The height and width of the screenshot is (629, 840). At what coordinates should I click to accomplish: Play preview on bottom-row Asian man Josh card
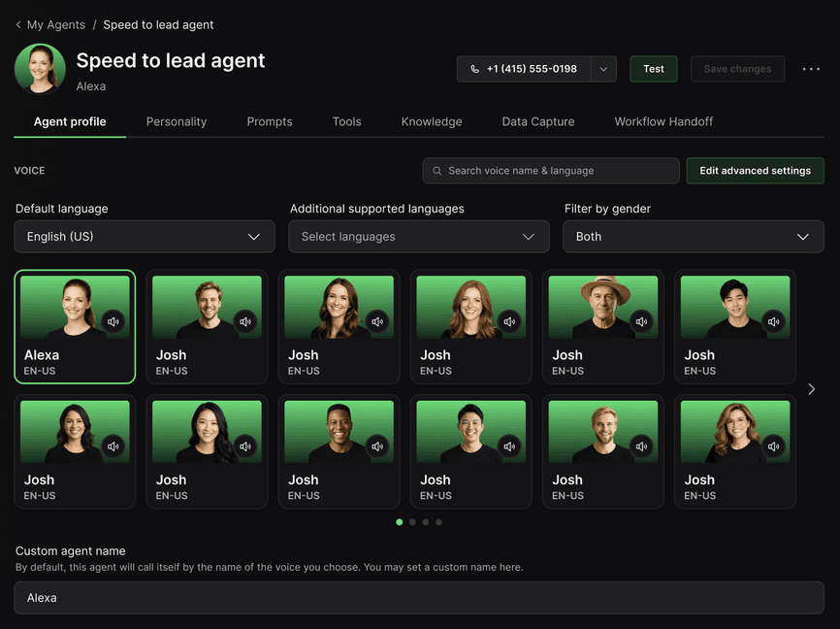click(x=509, y=447)
